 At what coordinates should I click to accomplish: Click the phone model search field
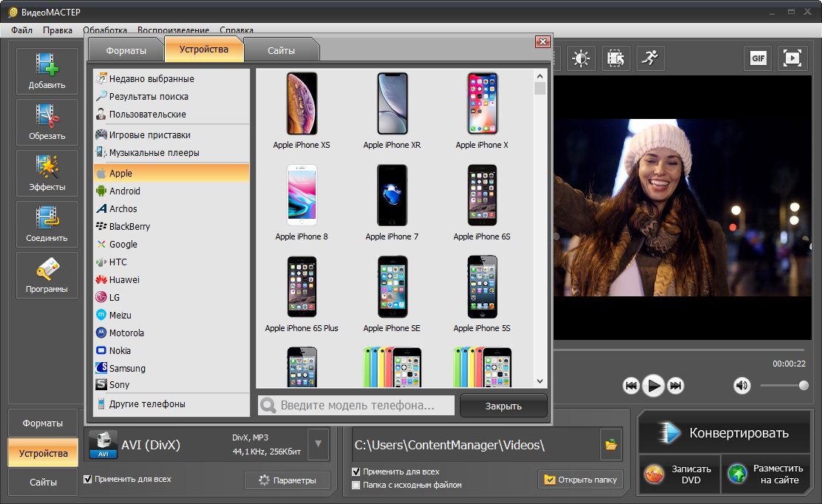(x=356, y=406)
